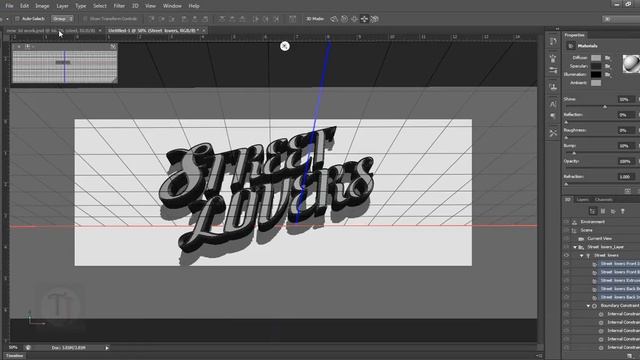Open the Brush Presets panel icon
This screenshot has width=640, height=360.
click(553, 70)
